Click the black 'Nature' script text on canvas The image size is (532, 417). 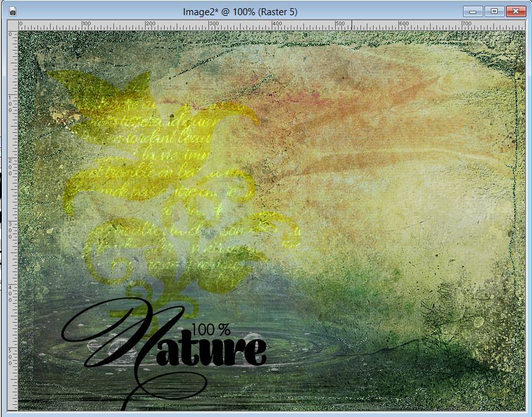coord(164,352)
